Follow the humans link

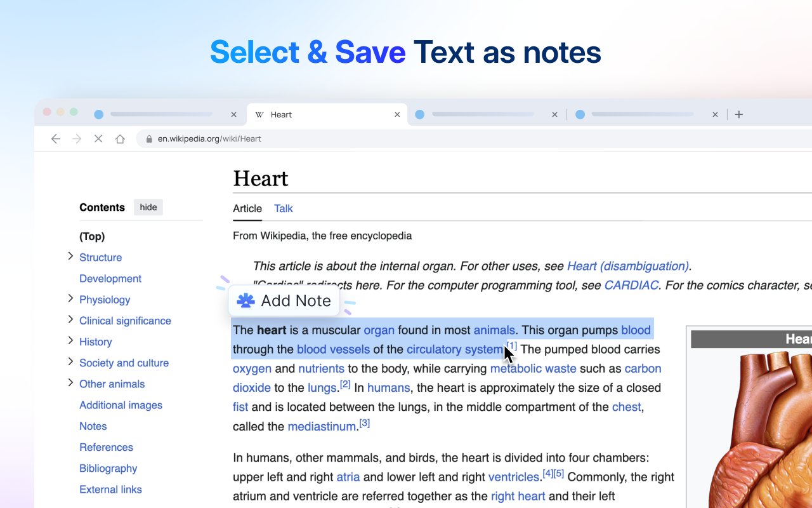tap(388, 388)
